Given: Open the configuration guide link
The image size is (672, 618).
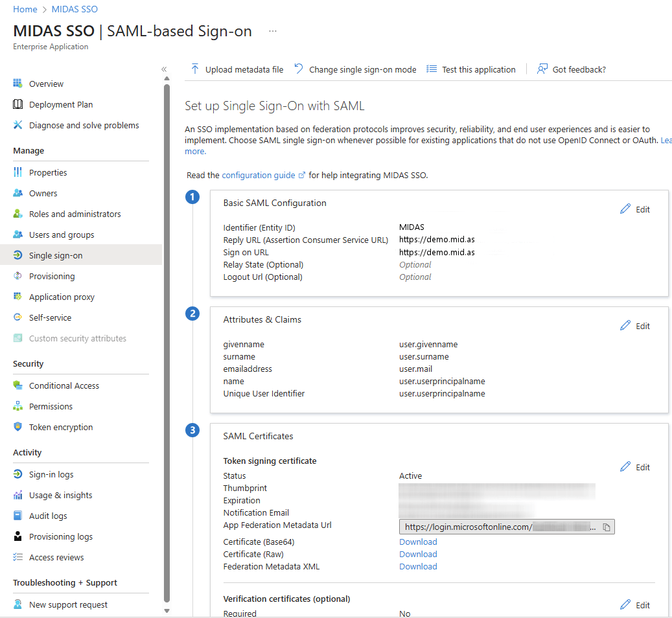Looking at the screenshot, I should [x=259, y=175].
